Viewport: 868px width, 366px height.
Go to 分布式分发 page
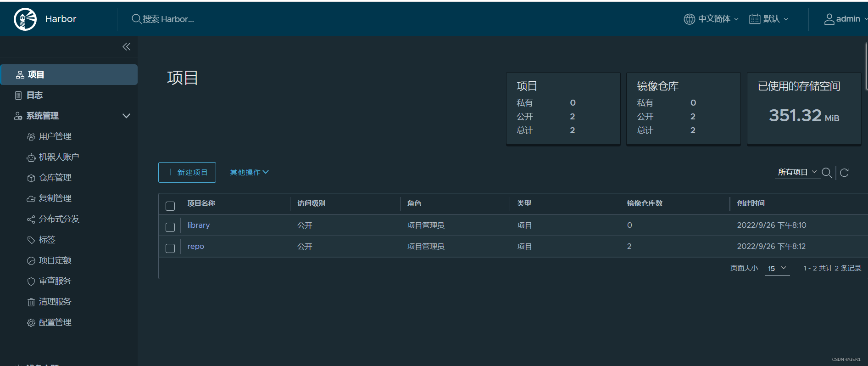click(x=59, y=219)
